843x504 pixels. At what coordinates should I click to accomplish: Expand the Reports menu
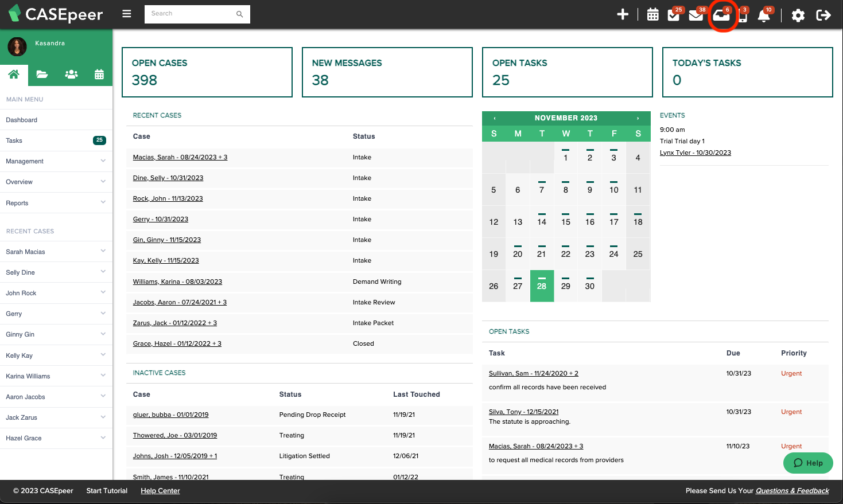[x=56, y=203]
